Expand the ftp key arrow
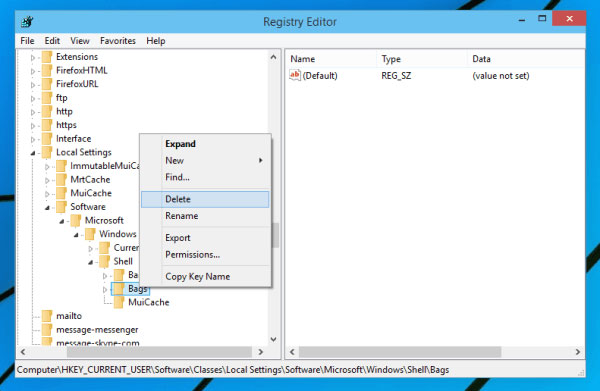The width and height of the screenshot is (600, 391). [33, 99]
